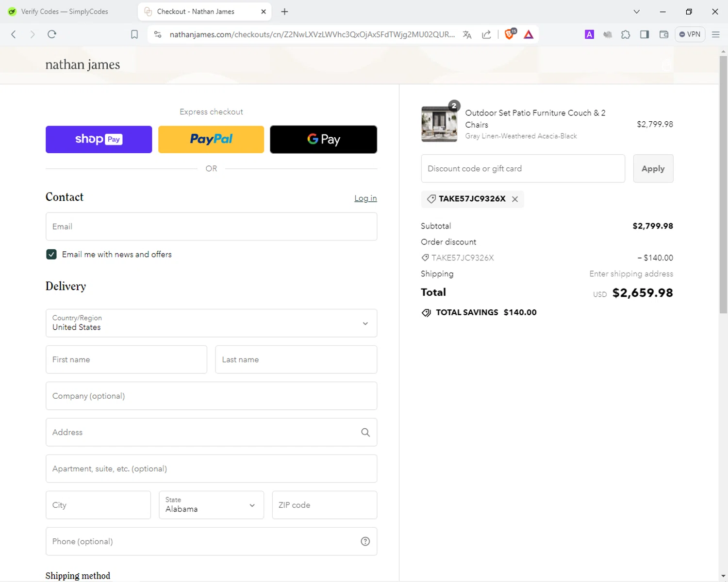
Task: Click the Gray Linen-Weathered Acacia-Black variant text
Action: [521, 136]
